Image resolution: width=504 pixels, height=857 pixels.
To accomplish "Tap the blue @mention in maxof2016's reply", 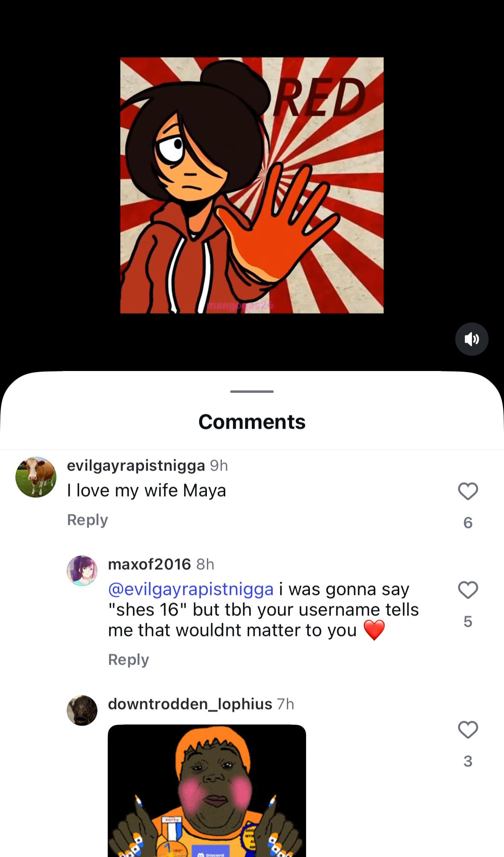I will [x=191, y=589].
